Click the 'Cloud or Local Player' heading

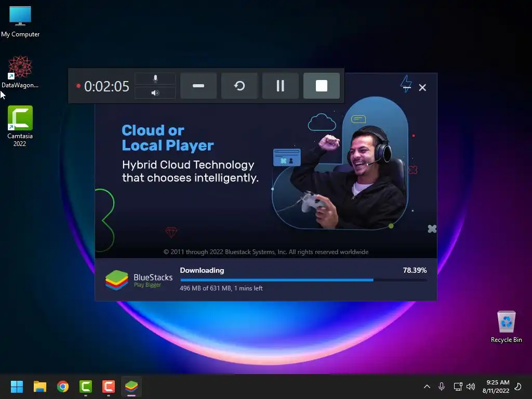(168, 138)
